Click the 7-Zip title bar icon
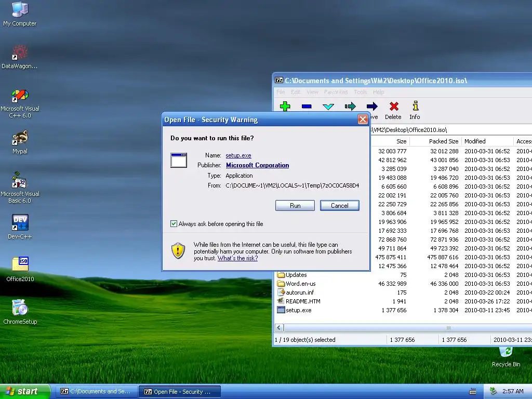This screenshot has width=532, height=399. pos(279,80)
